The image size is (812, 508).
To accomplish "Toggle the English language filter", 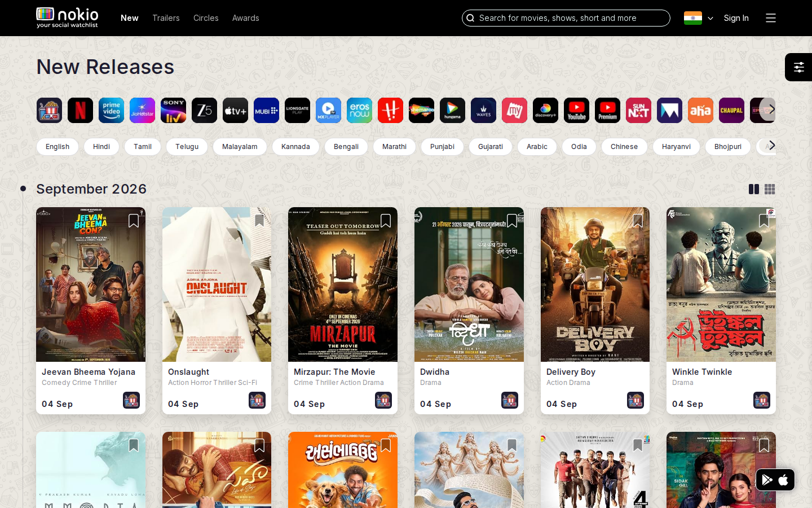I will pyautogui.click(x=58, y=147).
